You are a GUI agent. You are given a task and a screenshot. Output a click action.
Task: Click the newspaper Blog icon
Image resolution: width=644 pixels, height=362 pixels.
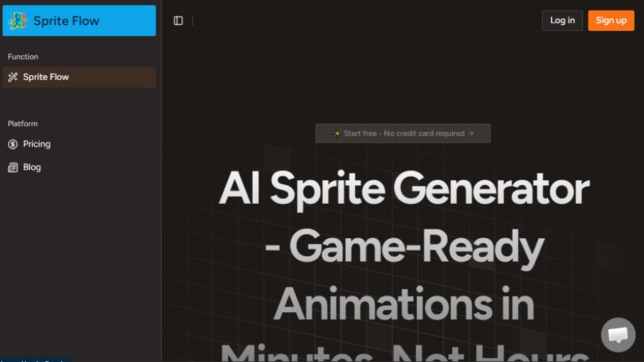coord(13,167)
